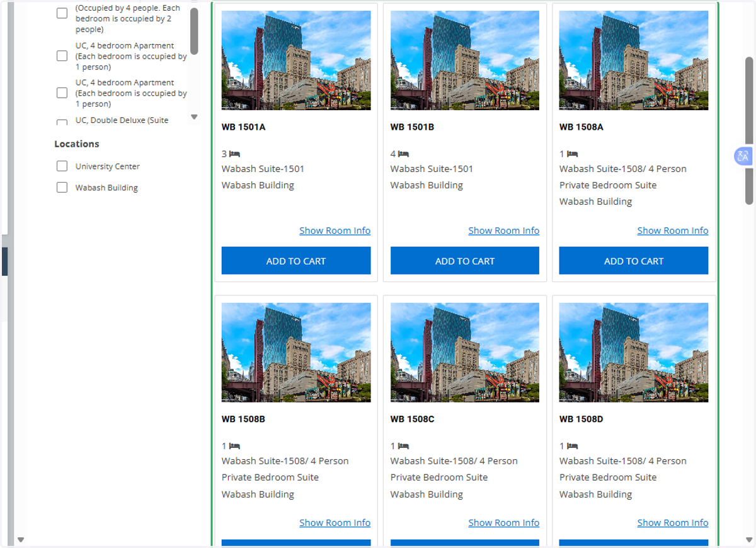Show room info for WB 1508C
The width and height of the screenshot is (756, 548).
coord(504,523)
